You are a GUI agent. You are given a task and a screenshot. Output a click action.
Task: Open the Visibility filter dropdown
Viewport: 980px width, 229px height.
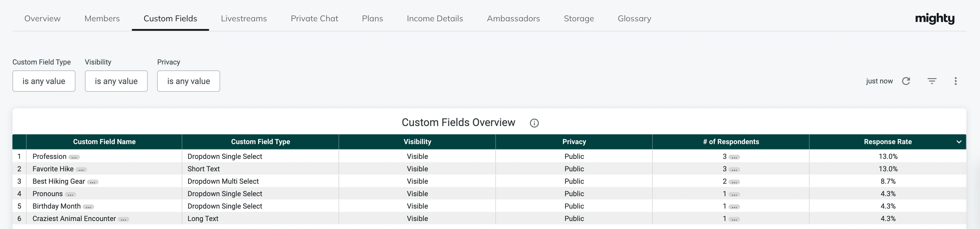[116, 81]
